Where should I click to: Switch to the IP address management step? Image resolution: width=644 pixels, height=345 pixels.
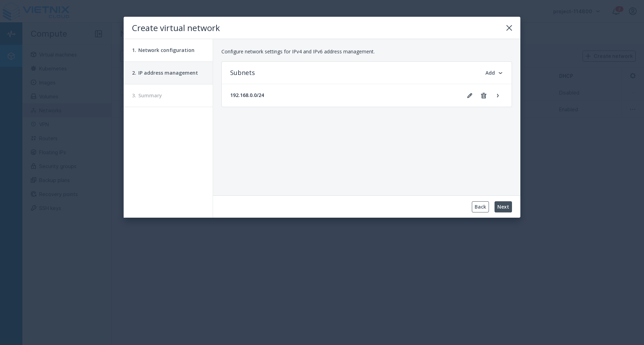pyautogui.click(x=165, y=73)
